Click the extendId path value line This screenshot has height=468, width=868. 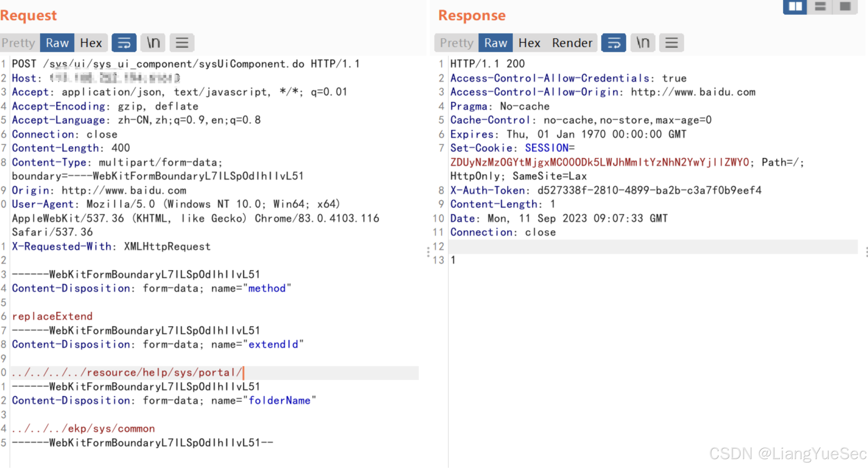coord(127,372)
